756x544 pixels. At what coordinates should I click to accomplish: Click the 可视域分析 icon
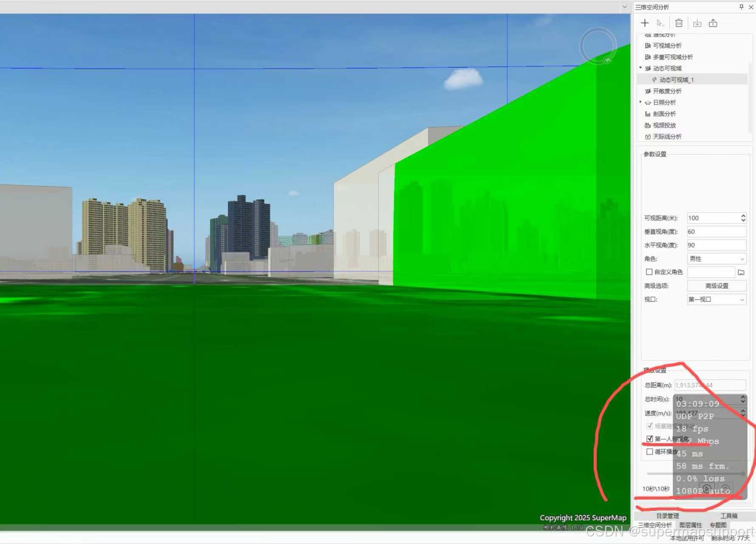click(x=648, y=45)
